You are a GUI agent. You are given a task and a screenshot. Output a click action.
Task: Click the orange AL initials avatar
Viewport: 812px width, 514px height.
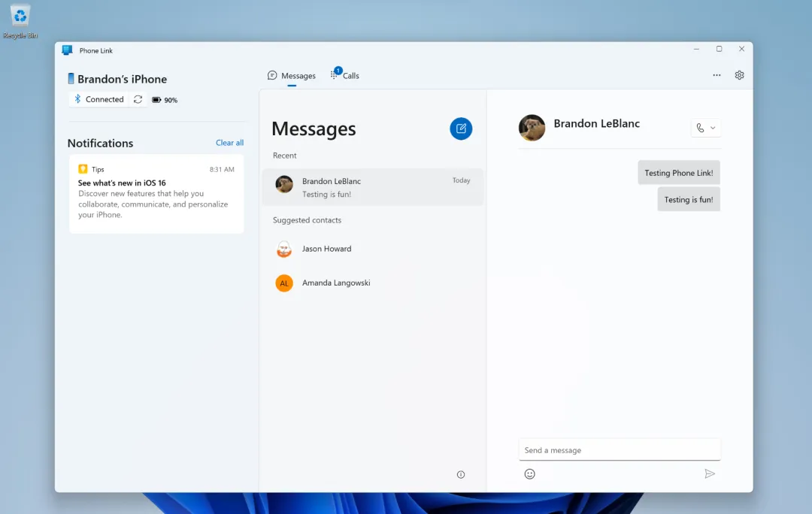(284, 283)
